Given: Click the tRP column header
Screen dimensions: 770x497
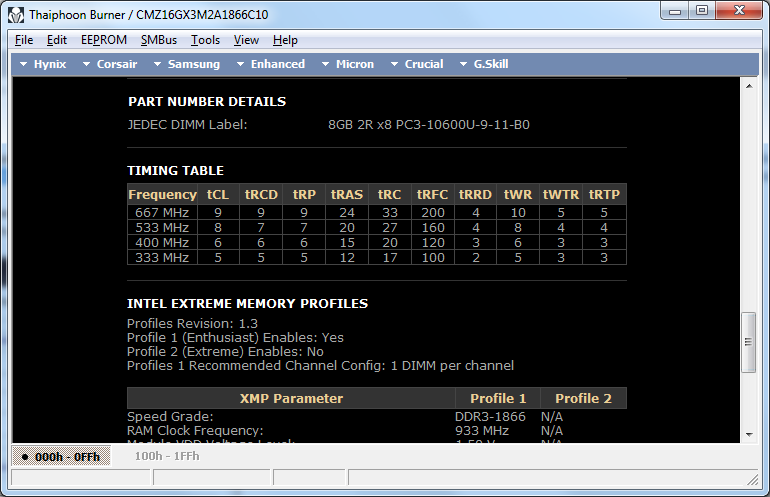Looking at the screenshot, I should click(x=304, y=194).
